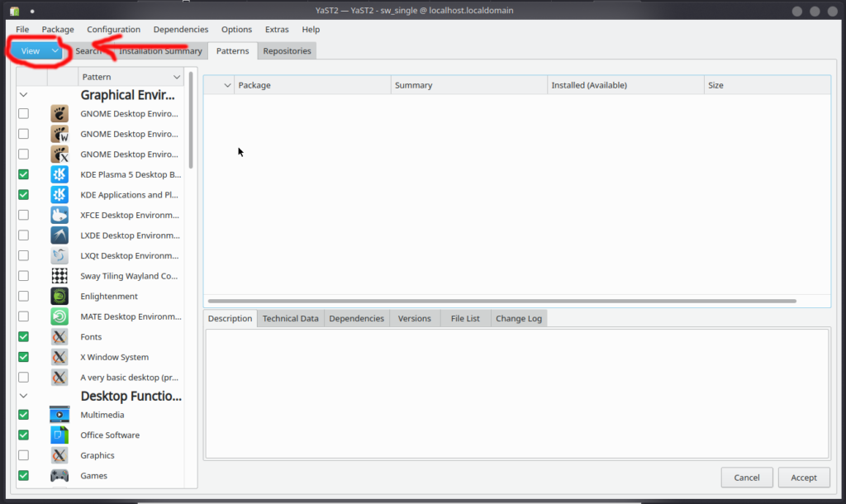This screenshot has width=846, height=504.
Task: Click the Enlightenment pattern icon
Action: [59, 297]
